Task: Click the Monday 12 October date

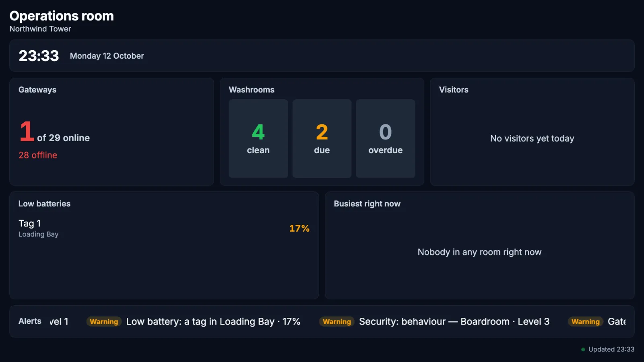Action: (107, 56)
